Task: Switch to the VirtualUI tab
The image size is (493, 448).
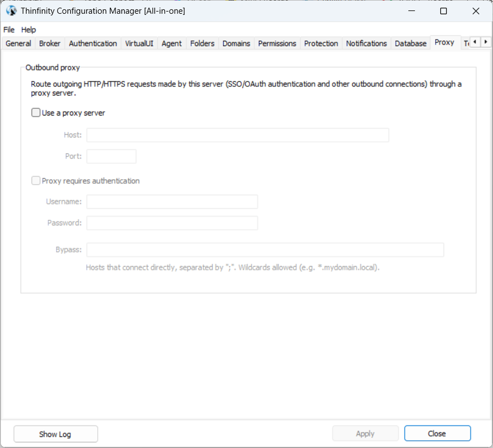Action: pyautogui.click(x=139, y=43)
